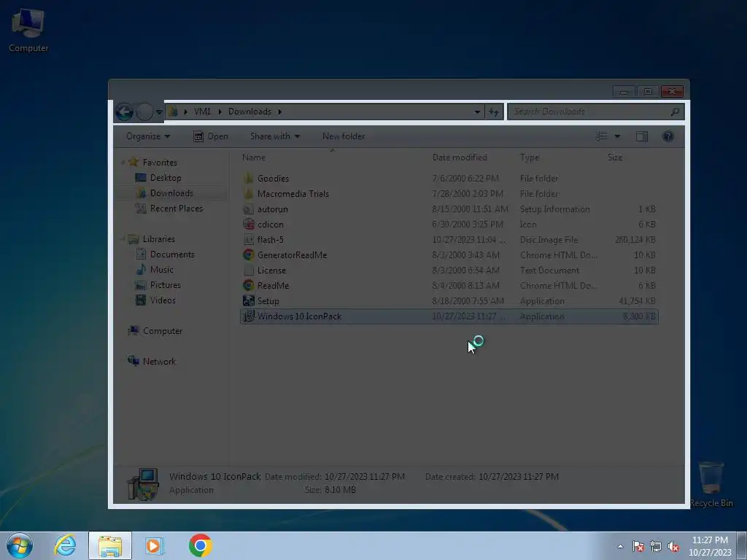Viewport: 747px width, 560px height.
Task: Select Downloads in the address path
Action: tap(249, 112)
